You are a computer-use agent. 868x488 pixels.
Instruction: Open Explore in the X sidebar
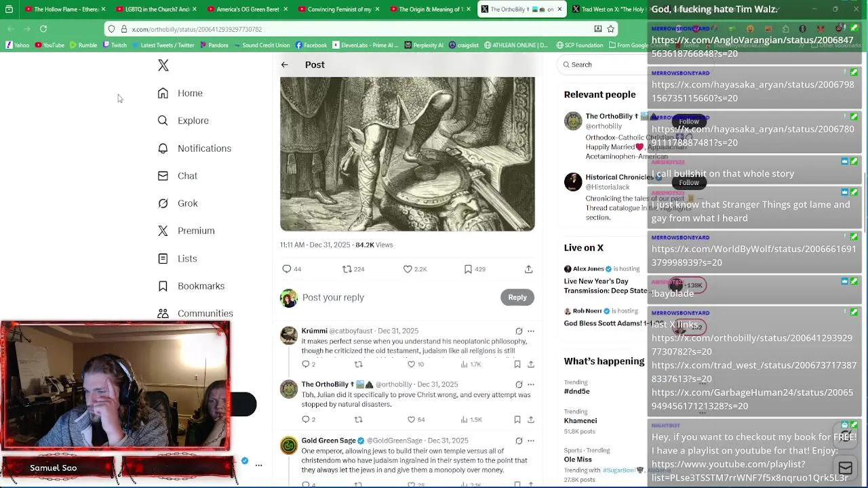coord(183,121)
